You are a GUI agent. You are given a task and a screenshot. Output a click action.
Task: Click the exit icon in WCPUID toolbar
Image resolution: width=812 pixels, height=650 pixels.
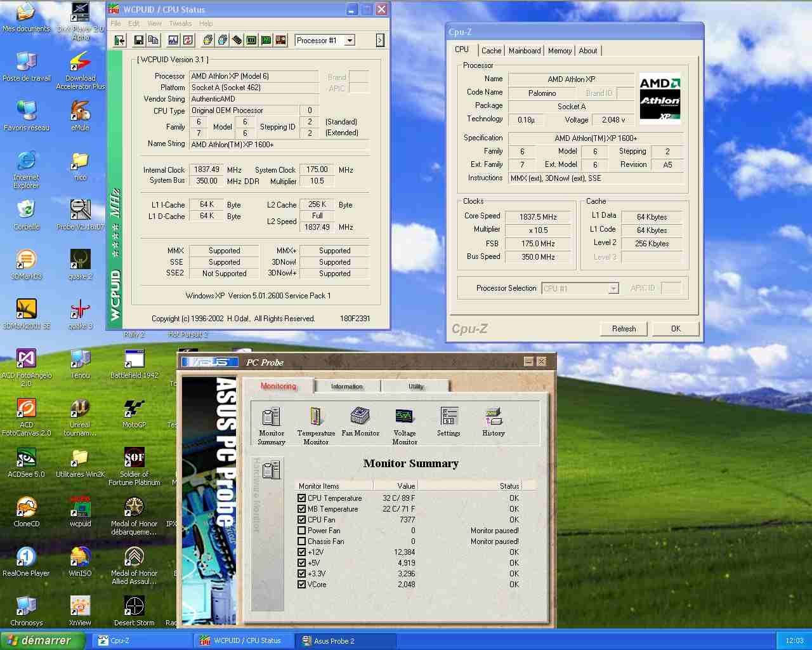point(120,41)
